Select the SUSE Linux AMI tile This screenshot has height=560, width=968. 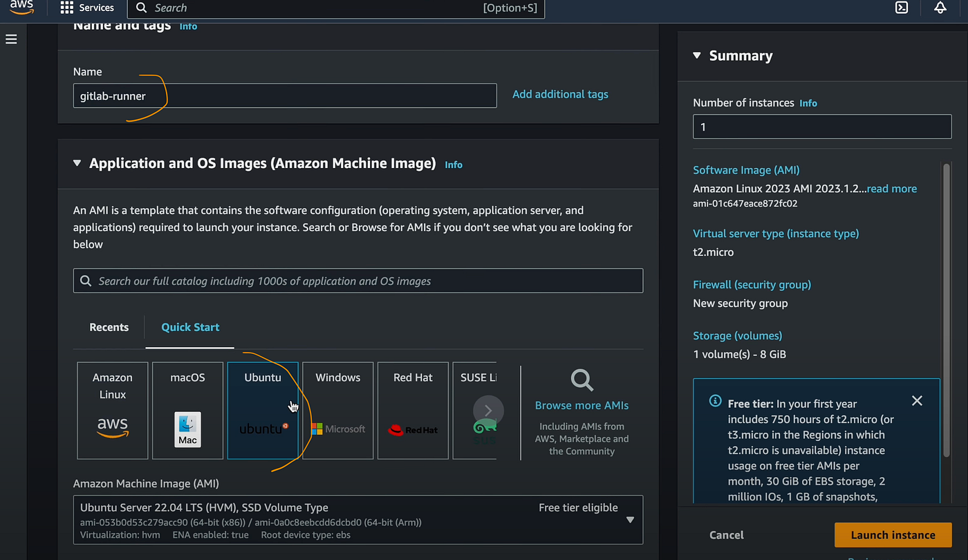(474, 411)
